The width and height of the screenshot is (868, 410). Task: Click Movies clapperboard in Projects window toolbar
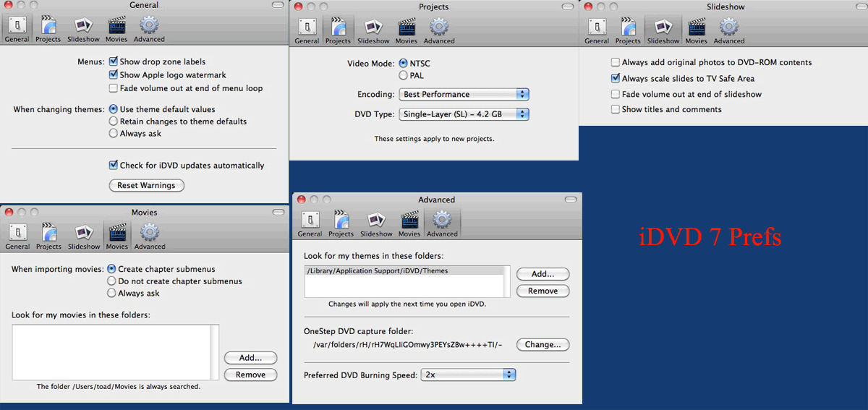coord(407,31)
